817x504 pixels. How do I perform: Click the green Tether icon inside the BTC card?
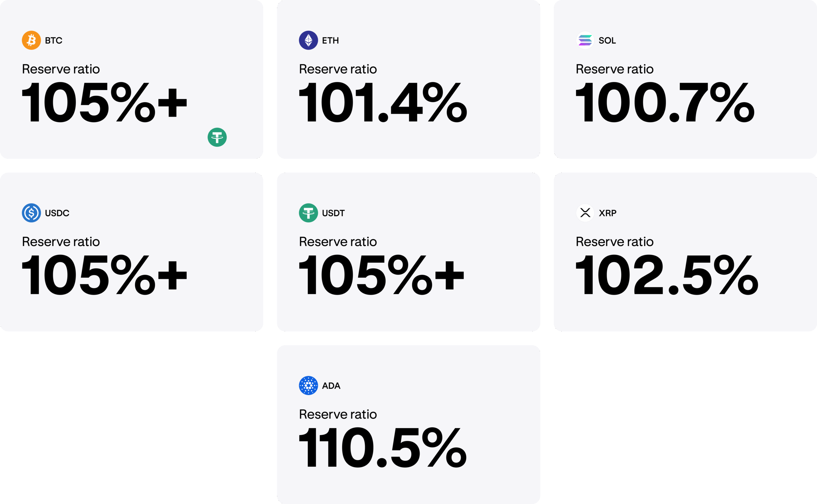pyautogui.click(x=217, y=137)
